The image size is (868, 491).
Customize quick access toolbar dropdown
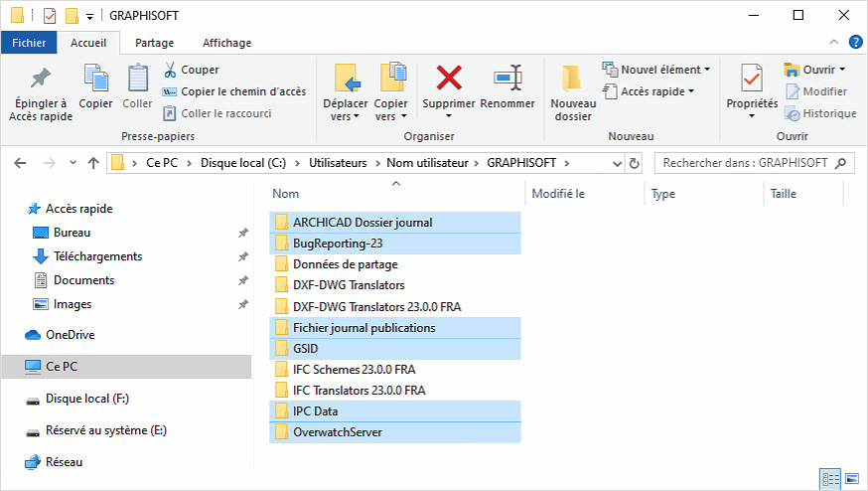[x=89, y=17]
